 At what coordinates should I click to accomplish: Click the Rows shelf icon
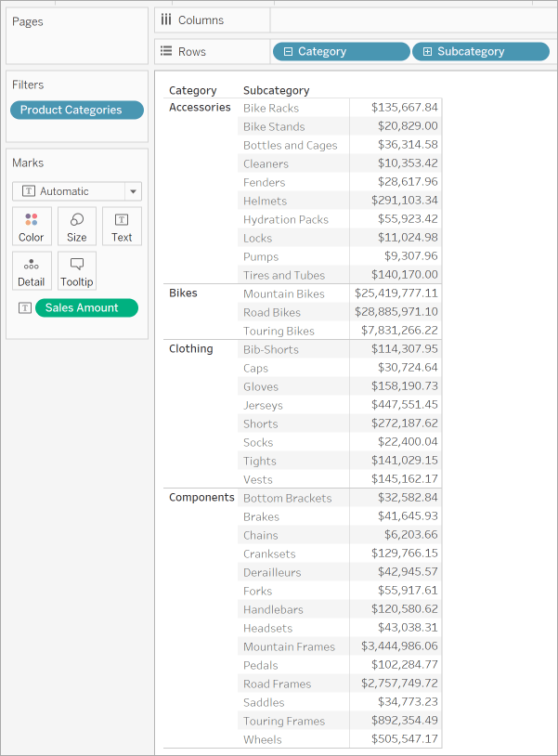coord(166,51)
